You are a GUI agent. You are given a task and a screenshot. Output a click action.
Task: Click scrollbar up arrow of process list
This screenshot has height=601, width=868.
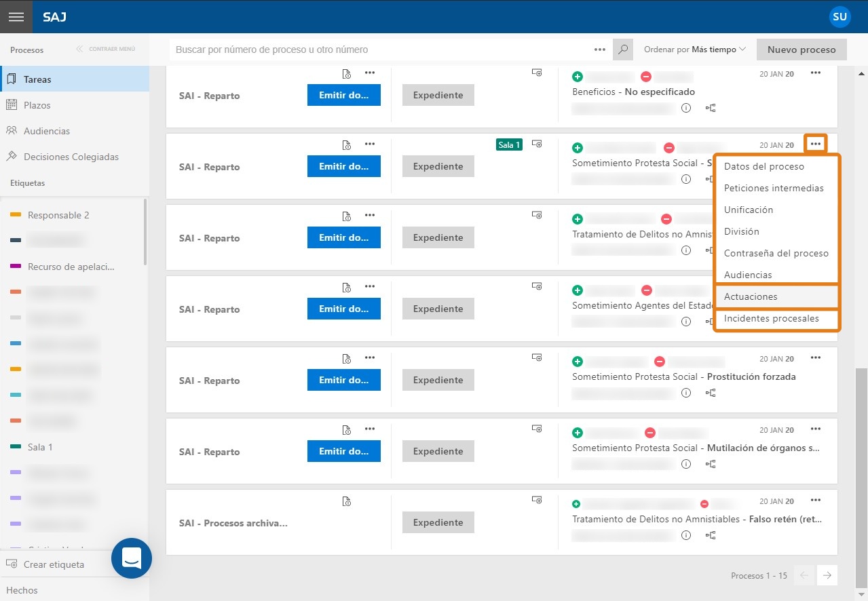861,73
